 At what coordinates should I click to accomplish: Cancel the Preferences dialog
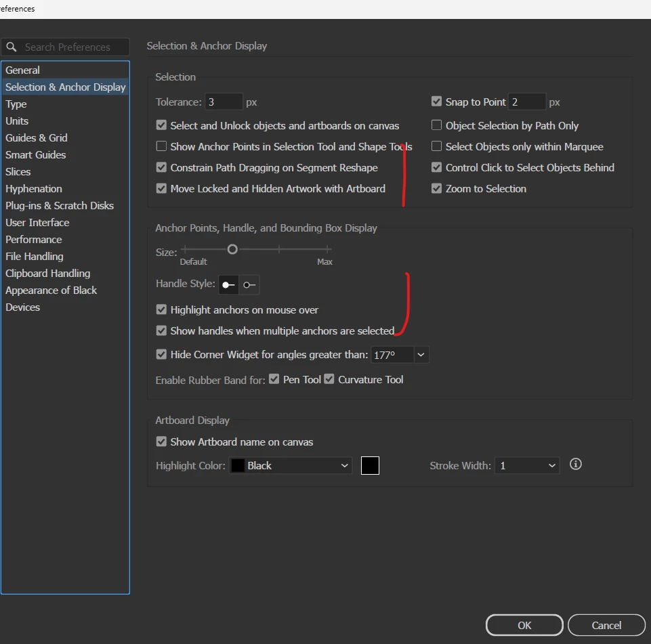[606, 625]
